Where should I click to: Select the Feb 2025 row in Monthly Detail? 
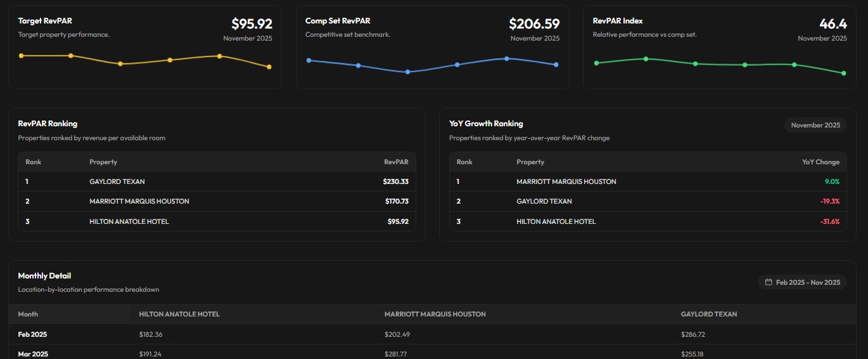[x=32, y=334]
